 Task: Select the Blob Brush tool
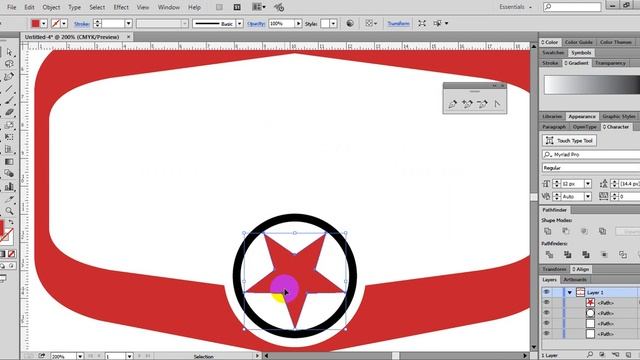click(x=9, y=112)
